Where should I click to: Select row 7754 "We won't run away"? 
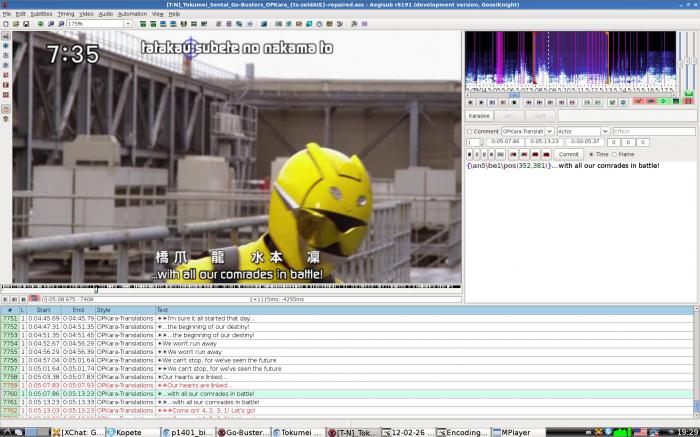(x=346, y=343)
